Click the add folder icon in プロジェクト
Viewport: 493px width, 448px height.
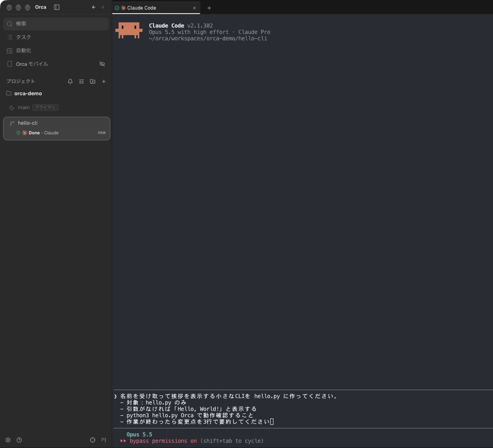click(92, 82)
